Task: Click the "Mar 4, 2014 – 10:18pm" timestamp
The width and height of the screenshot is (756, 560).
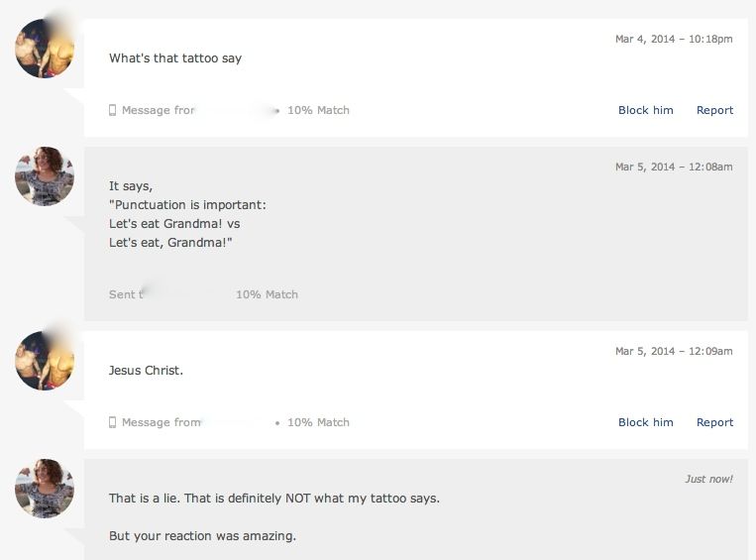Action: (674, 39)
